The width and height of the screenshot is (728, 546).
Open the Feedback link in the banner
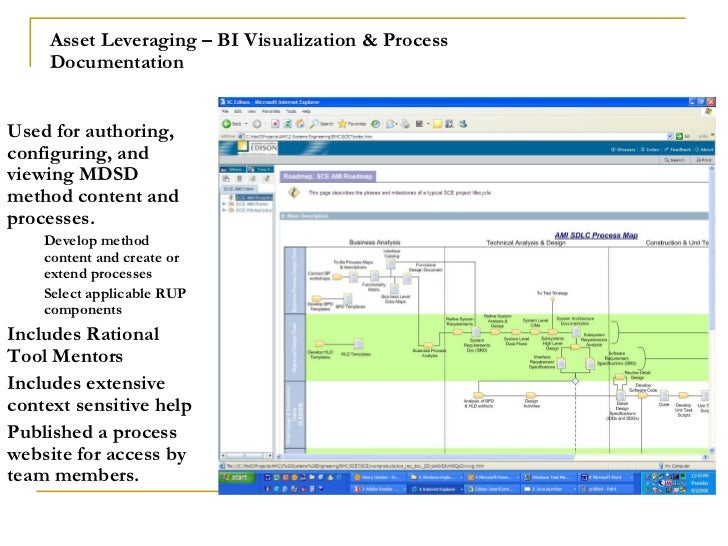[x=677, y=150]
